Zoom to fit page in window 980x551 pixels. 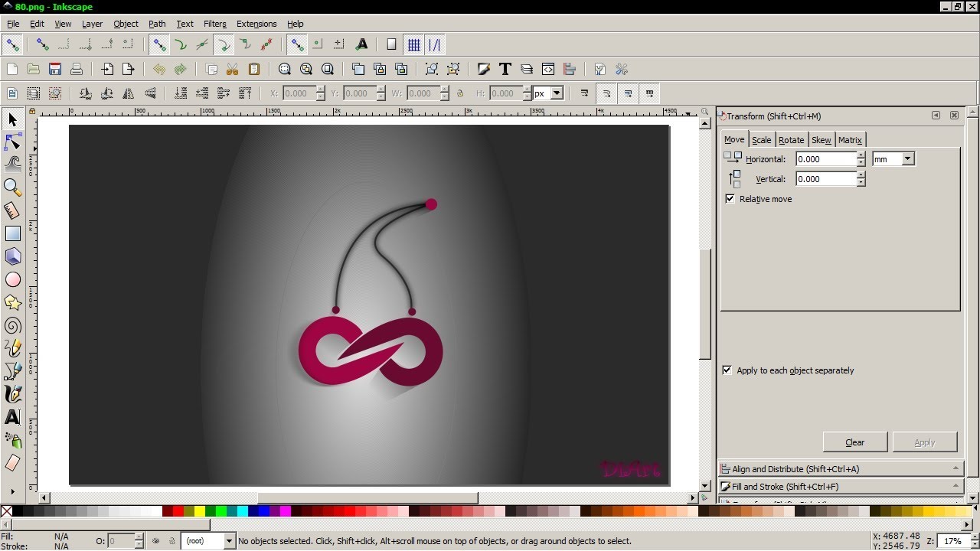(328, 69)
